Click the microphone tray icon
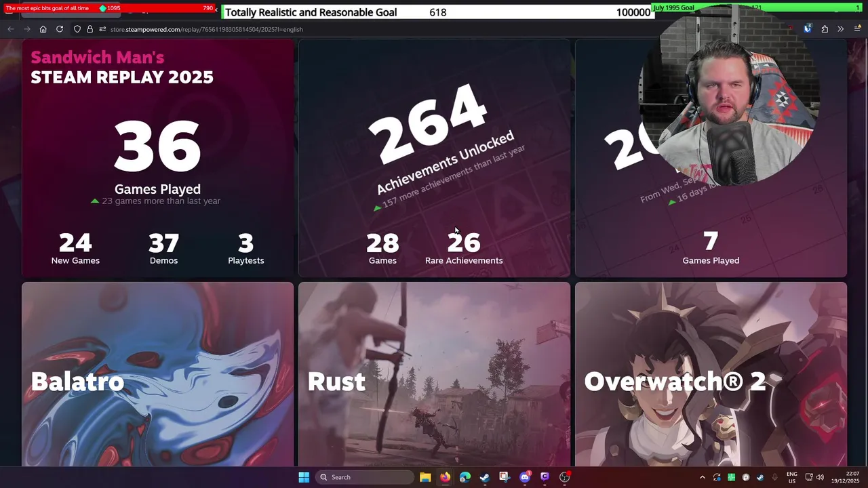Screen dimensions: 868x488 pyautogui.click(x=774, y=477)
